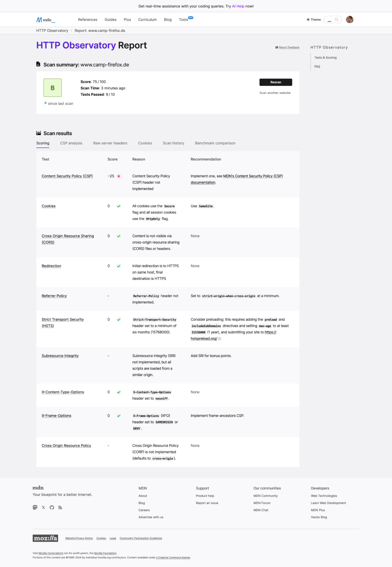Click inside the header search field
Viewport: 392px width, 567px height.
click(x=333, y=20)
